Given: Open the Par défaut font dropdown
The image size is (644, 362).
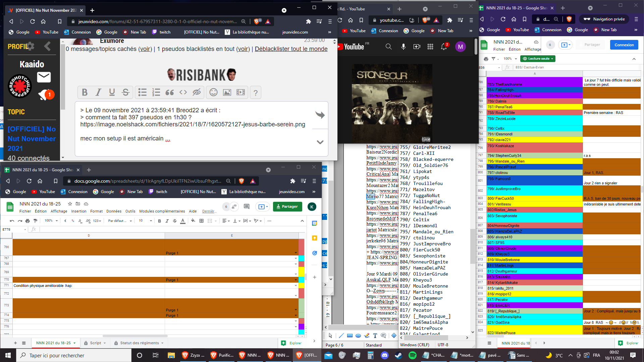Looking at the screenshot, I should coord(120,221).
